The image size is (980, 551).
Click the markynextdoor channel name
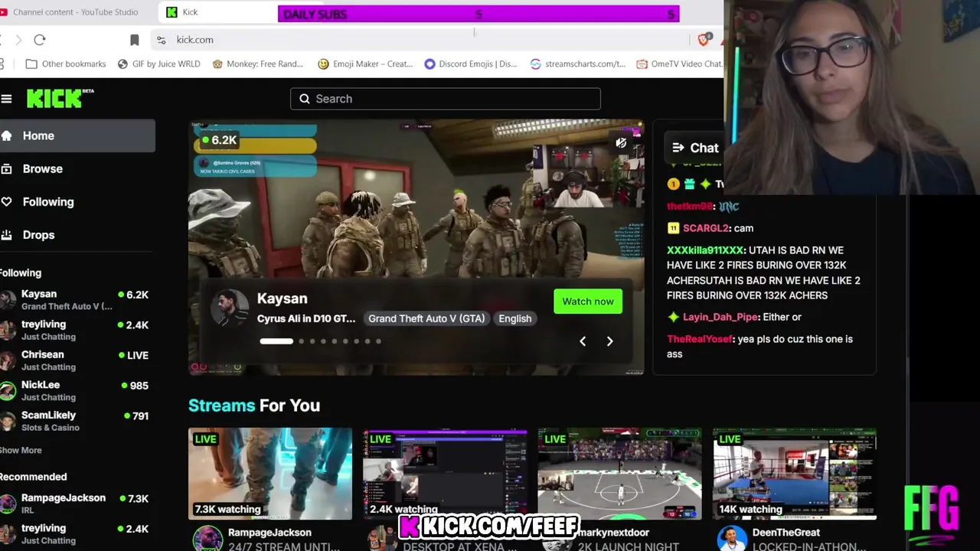tap(614, 533)
